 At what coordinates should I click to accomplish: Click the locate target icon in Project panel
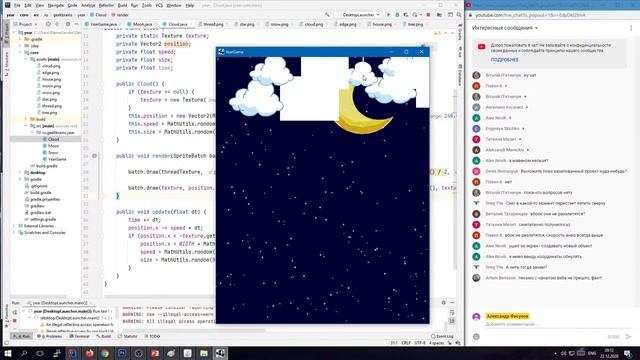pos(48,24)
